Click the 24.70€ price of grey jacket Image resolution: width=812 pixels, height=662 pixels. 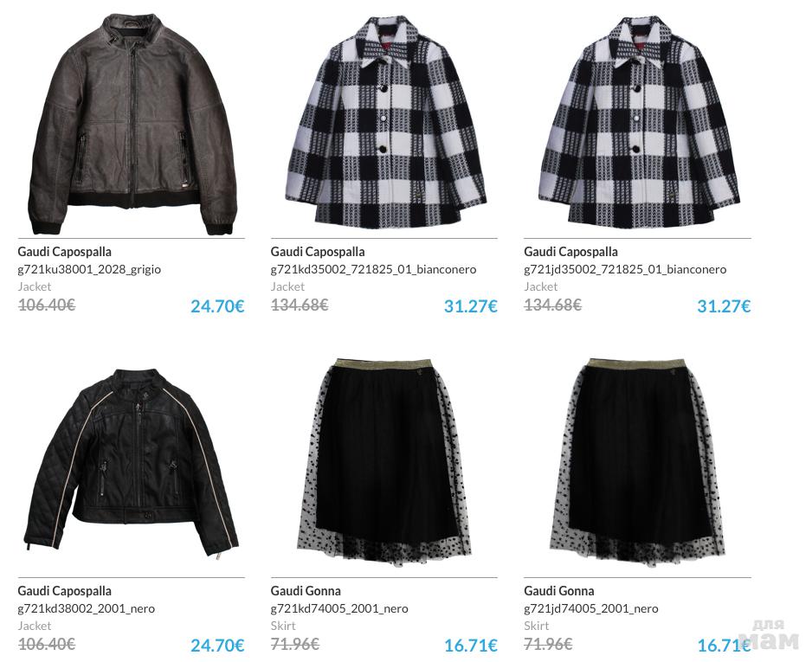[217, 305]
